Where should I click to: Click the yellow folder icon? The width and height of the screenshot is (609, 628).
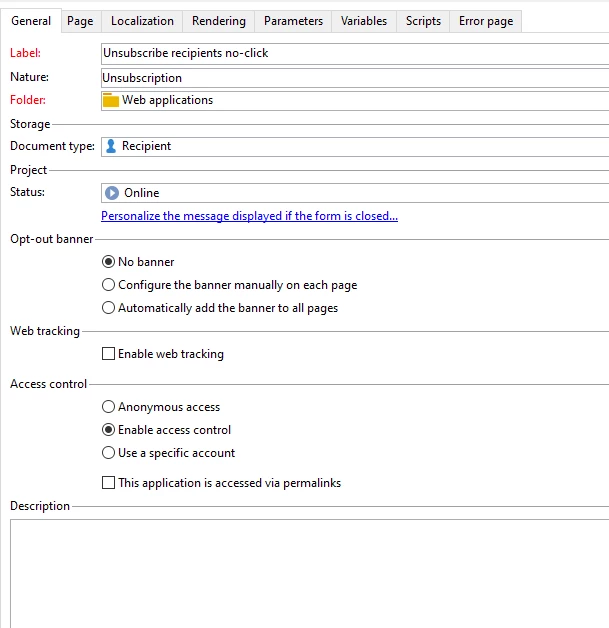click(x=111, y=100)
